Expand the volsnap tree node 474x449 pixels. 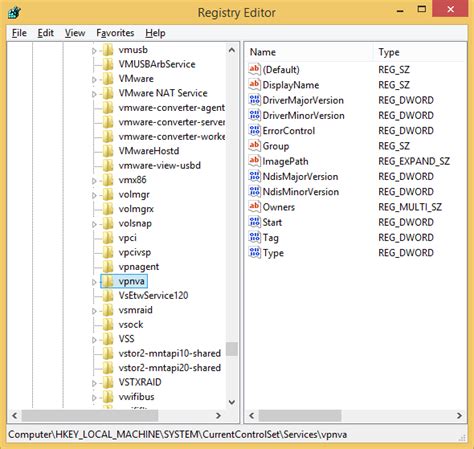94,224
